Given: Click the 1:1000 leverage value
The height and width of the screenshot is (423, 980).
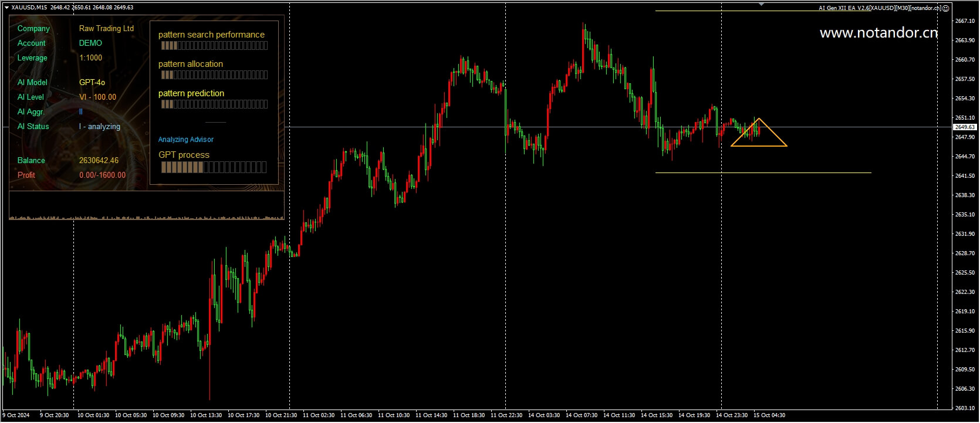Looking at the screenshot, I should point(90,58).
